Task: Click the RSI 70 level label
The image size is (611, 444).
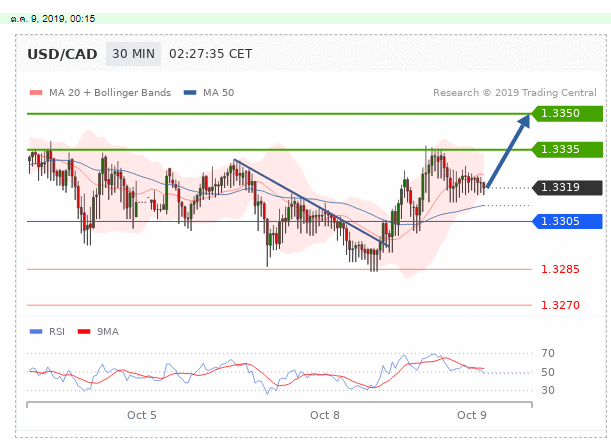Action: pos(548,353)
